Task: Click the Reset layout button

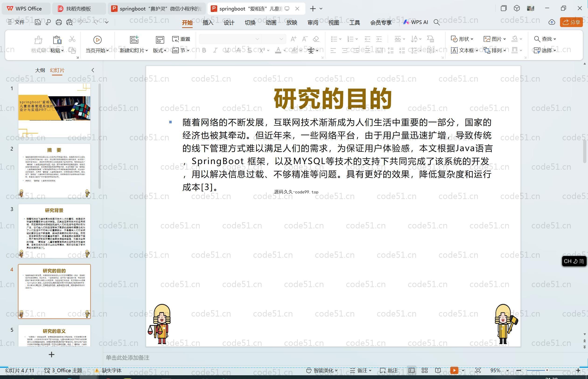Action: tap(181, 39)
